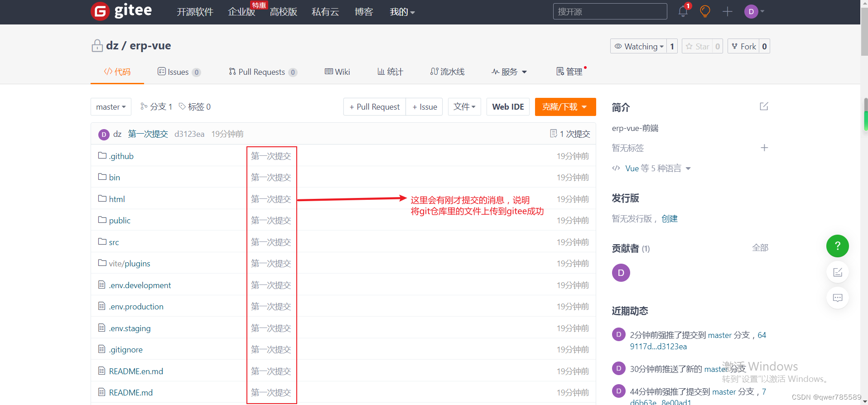Screen dimensions: 868x405
Task: Click the commit author avatar beside dz
Action: pos(104,134)
